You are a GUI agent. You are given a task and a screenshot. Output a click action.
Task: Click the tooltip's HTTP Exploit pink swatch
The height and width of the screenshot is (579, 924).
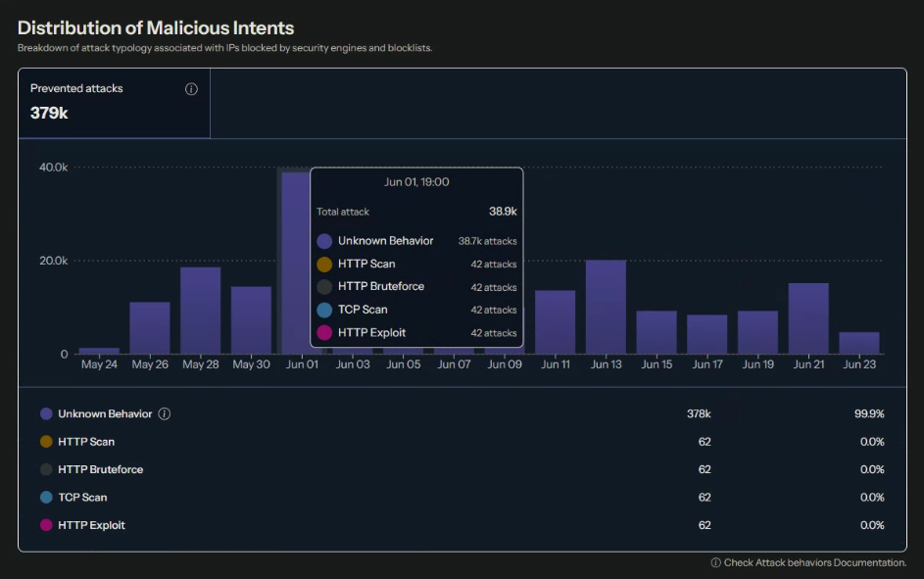(324, 333)
